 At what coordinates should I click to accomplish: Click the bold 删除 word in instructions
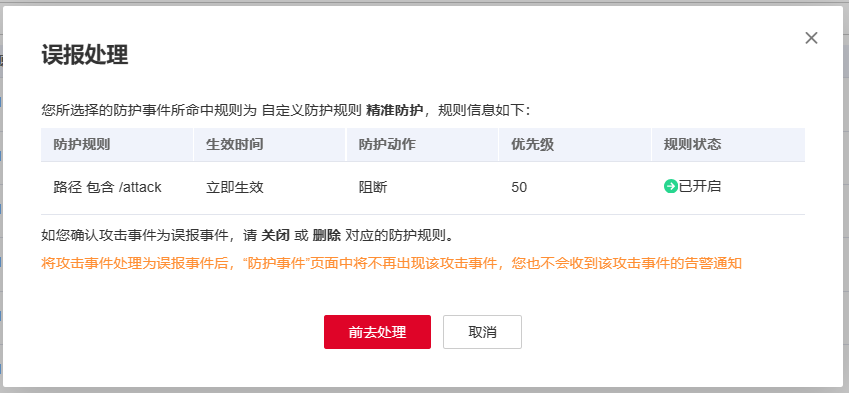pyautogui.click(x=326, y=235)
